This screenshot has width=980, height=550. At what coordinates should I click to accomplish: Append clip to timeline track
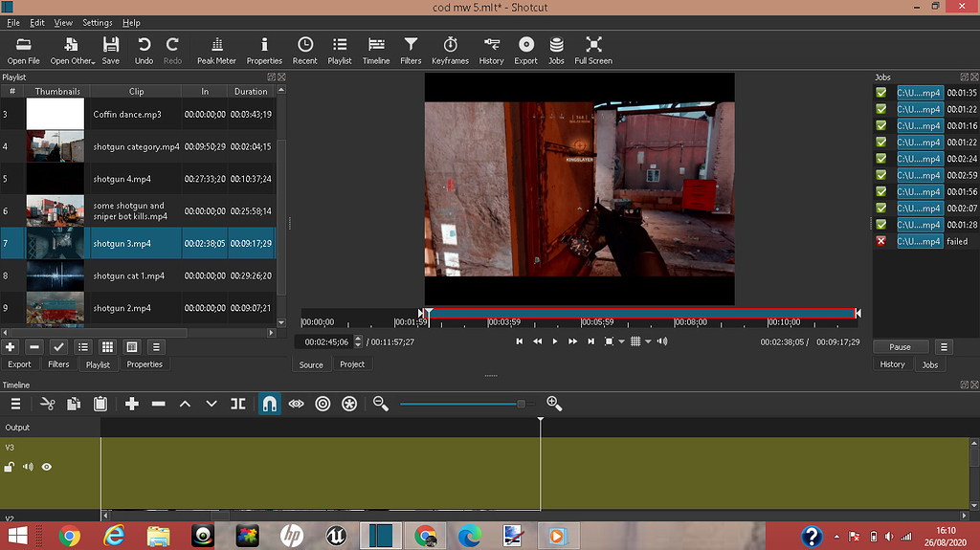(x=132, y=404)
